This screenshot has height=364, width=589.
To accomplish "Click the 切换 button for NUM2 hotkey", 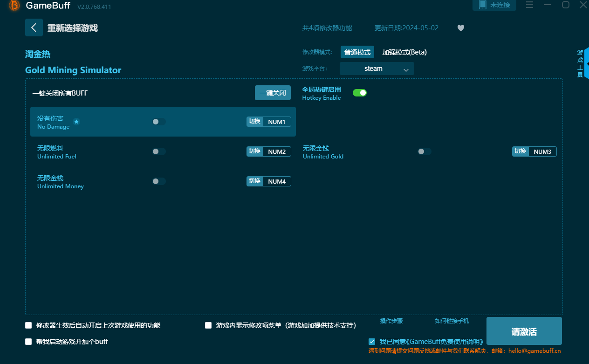I will coord(255,151).
